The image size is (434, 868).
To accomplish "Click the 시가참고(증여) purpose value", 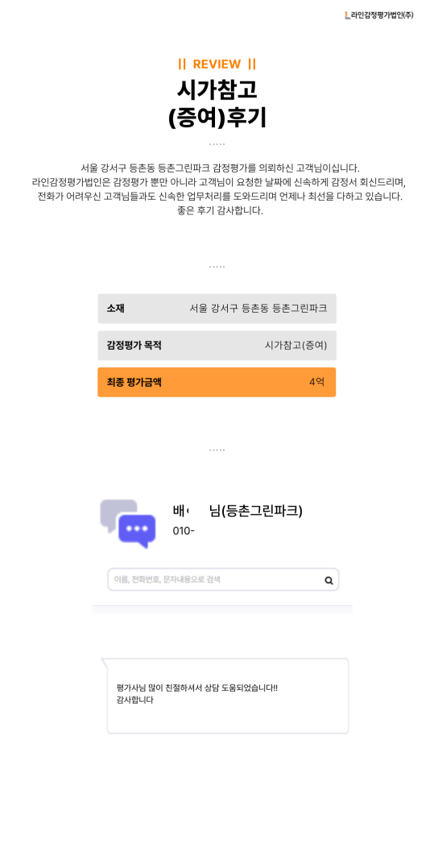I will click(x=296, y=346).
